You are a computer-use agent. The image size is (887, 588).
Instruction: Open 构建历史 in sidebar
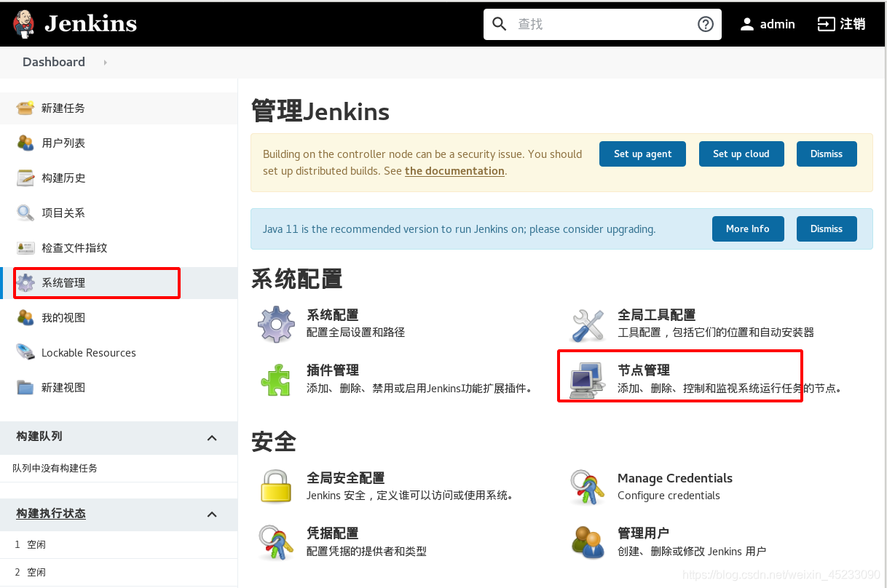[63, 178]
